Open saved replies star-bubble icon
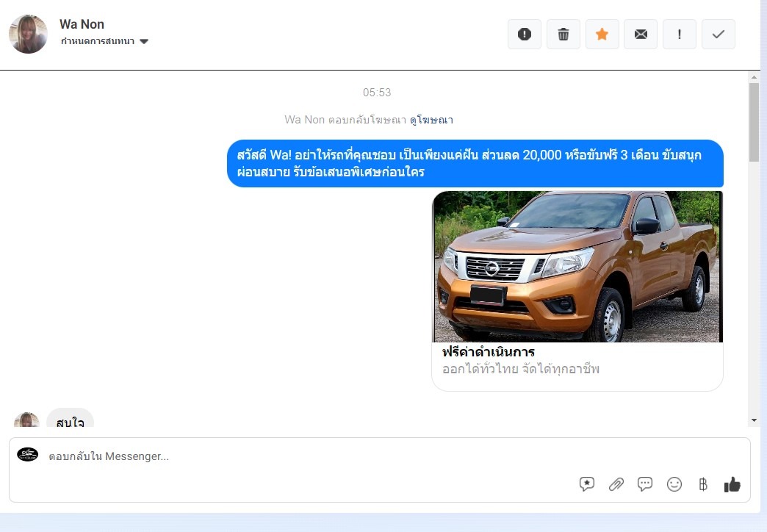The height and width of the screenshot is (532, 767). point(586,484)
